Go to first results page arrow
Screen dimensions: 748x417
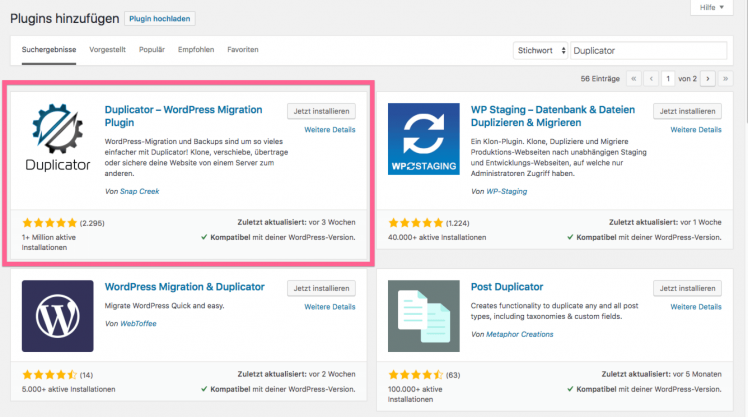[634, 79]
